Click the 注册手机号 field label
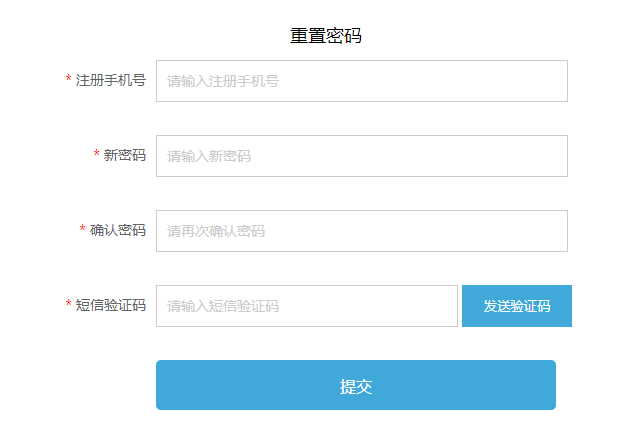The width and height of the screenshot is (629, 438). click(x=111, y=80)
